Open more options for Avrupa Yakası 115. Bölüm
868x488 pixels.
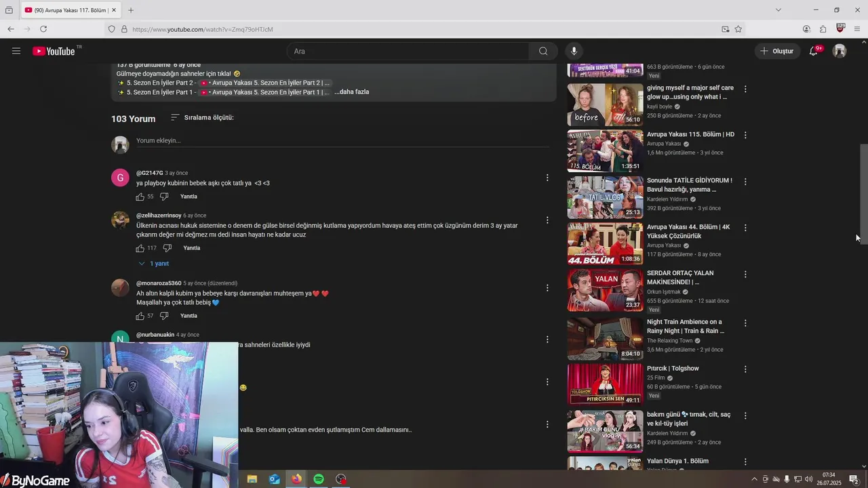click(x=745, y=135)
